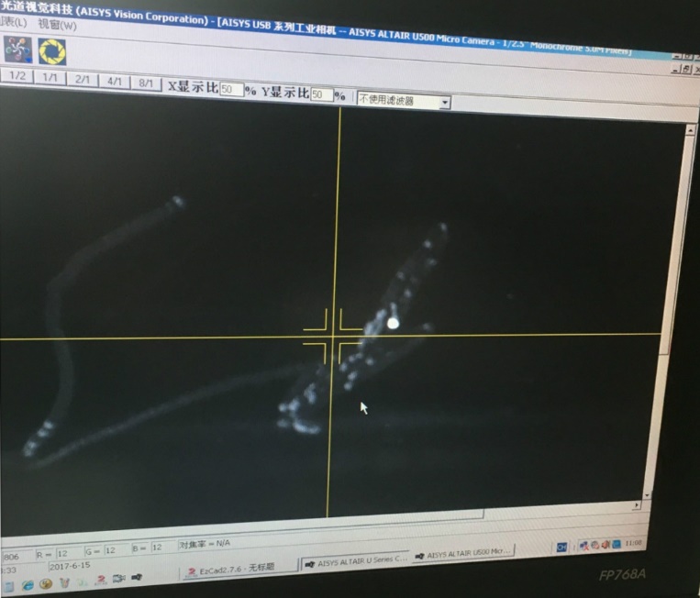This screenshot has height=598, width=700.
Task: Choose the 4/1 magnification button
Action: pyautogui.click(x=115, y=82)
